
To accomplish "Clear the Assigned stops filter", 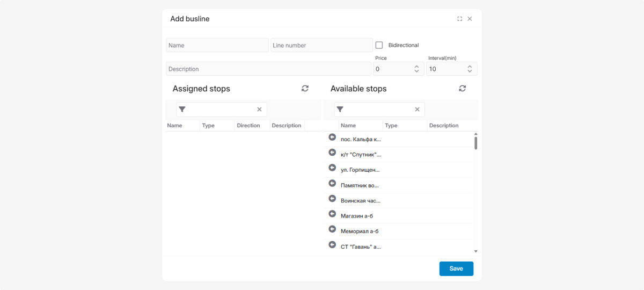I will point(259,110).
